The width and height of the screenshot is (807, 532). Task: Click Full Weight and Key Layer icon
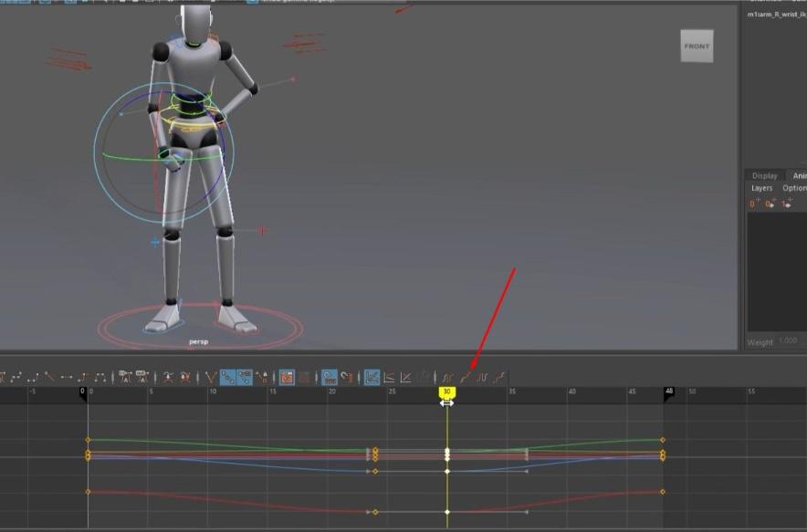coord(786,203)
